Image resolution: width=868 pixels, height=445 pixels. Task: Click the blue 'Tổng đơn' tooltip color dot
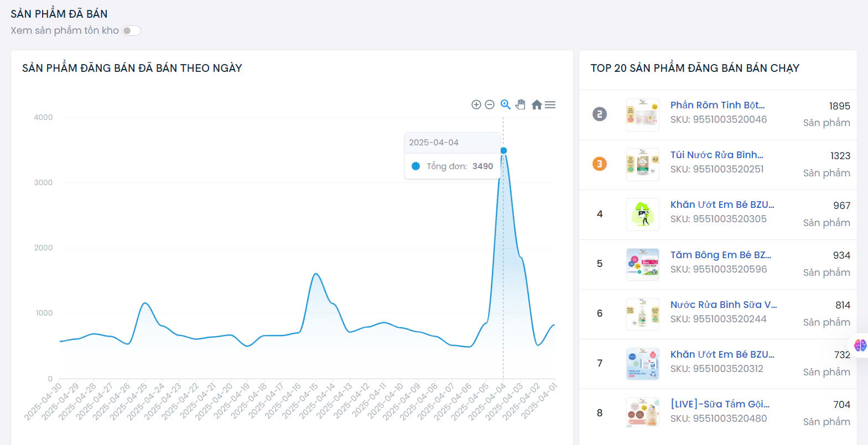415,166
